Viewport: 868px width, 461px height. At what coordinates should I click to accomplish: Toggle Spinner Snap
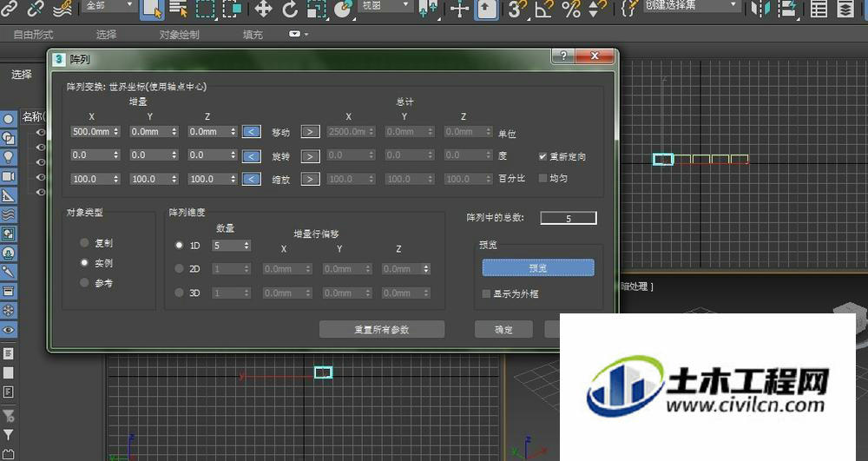597,9
